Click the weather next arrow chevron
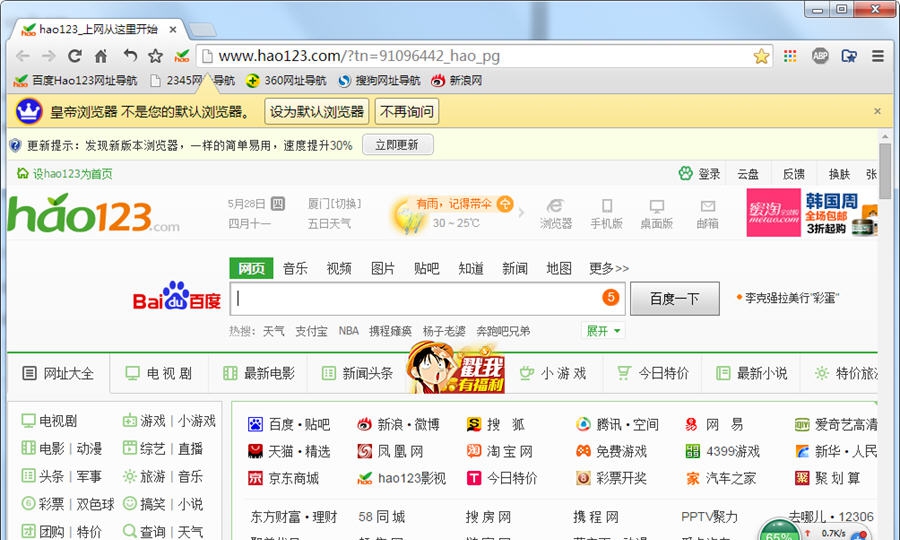 coord(521,213)
